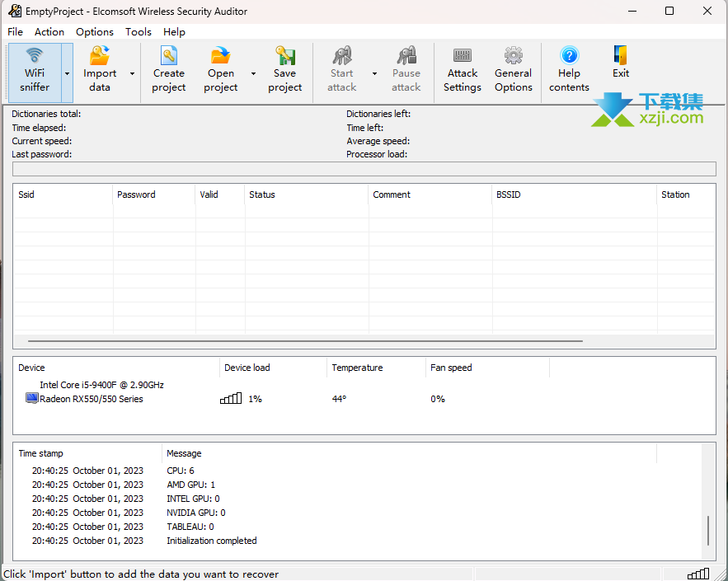Click the 'Average speed:' label
The width and height of the screenshot is (728, 581).
[x=378, y=141]
